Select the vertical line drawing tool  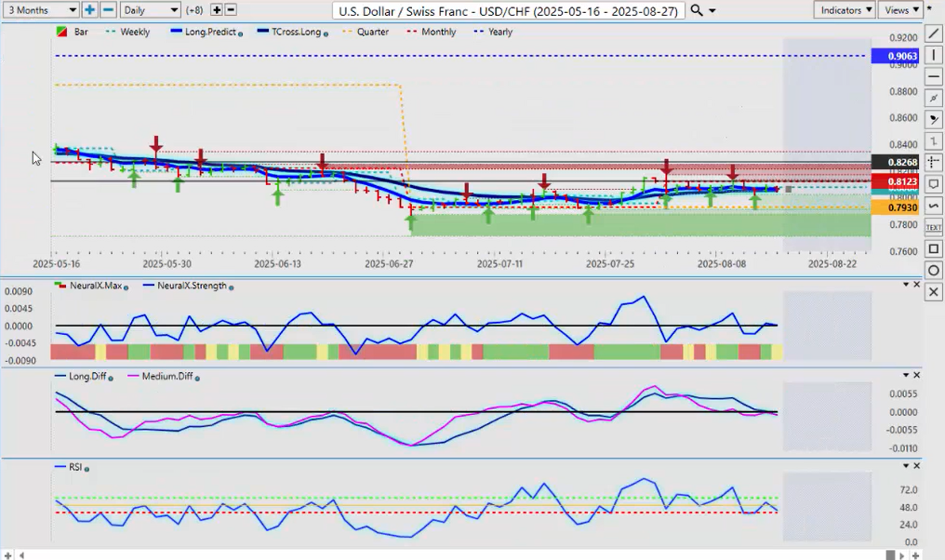pos(934,56)
